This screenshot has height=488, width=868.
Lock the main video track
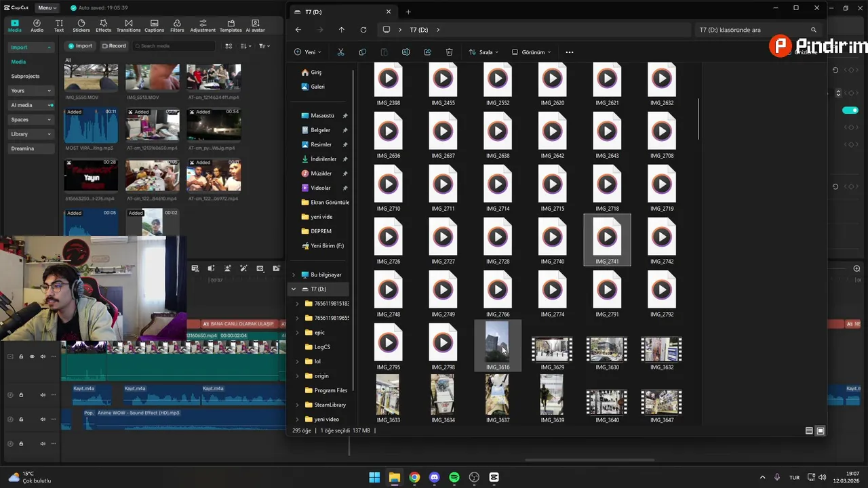[x=21, y=357]
